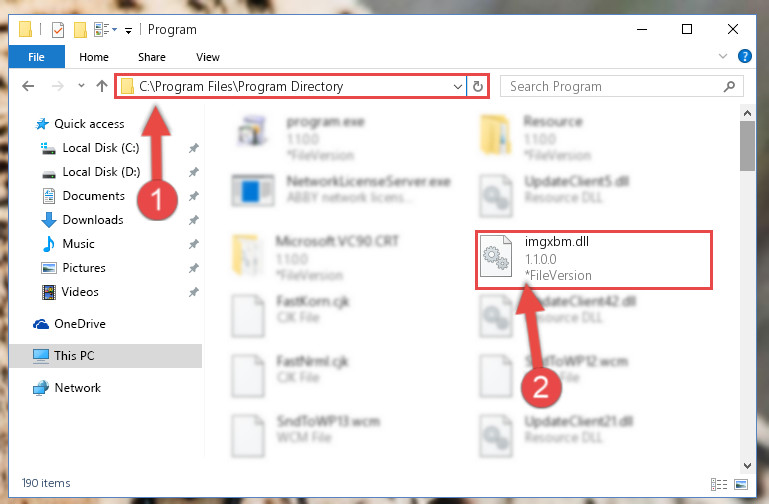This screenshot has height=504, width=769.
Task: Click the pin icon beside Pictures
Action: [x=194, y=268]
